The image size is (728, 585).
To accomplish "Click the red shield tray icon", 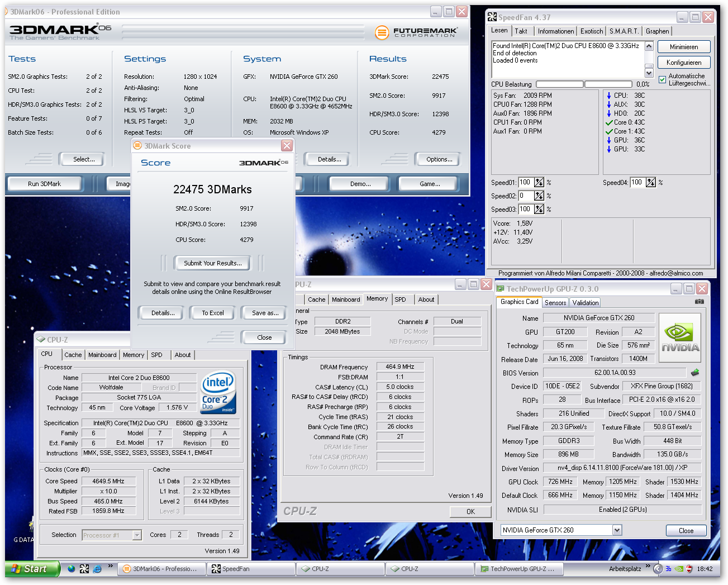I will pos(689,569).
